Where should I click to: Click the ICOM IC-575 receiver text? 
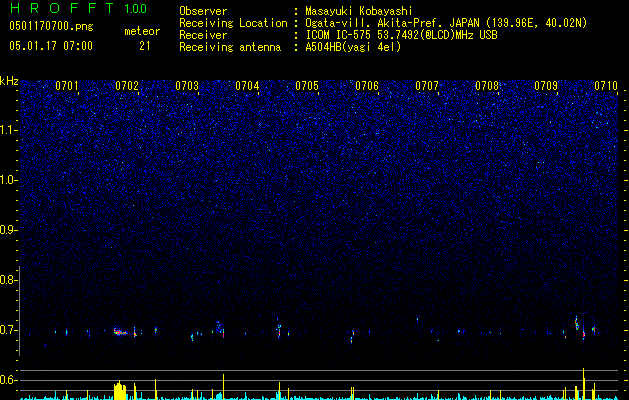click(x=401, y=35)
